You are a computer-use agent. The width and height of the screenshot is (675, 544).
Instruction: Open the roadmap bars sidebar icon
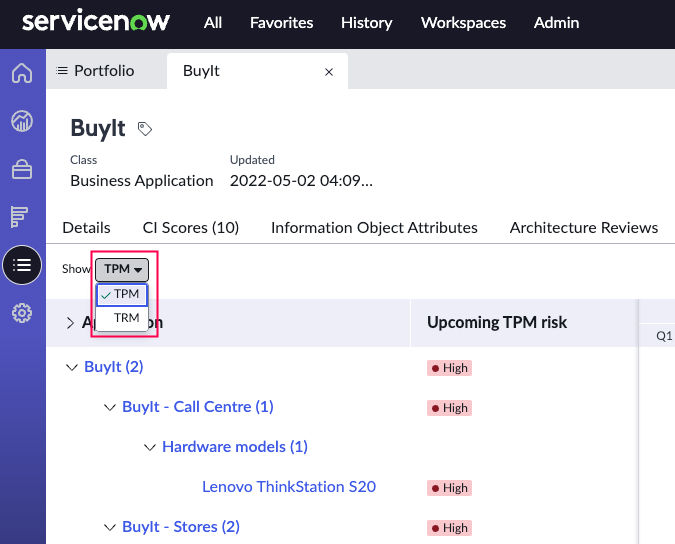[x=19, y=216]
